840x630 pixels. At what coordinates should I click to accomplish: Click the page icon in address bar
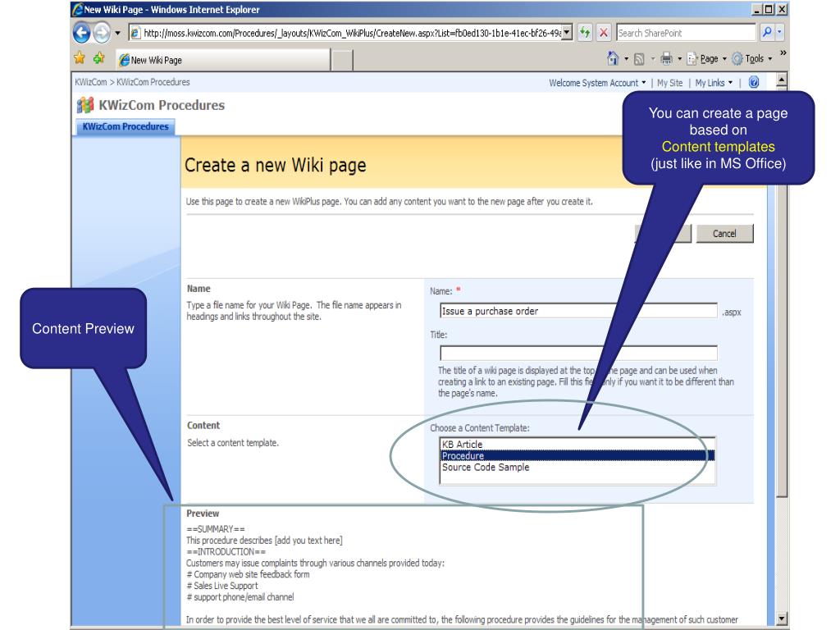135,33
